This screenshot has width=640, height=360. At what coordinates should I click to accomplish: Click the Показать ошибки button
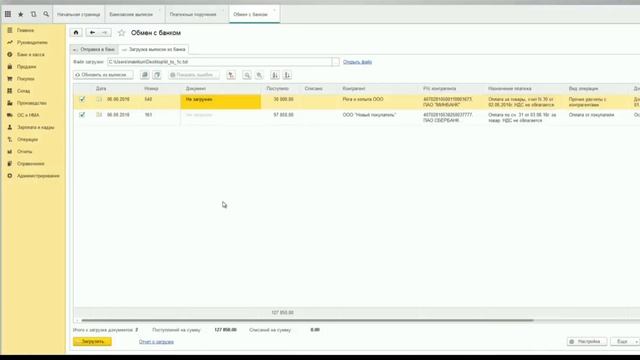[x=193, y=75]
